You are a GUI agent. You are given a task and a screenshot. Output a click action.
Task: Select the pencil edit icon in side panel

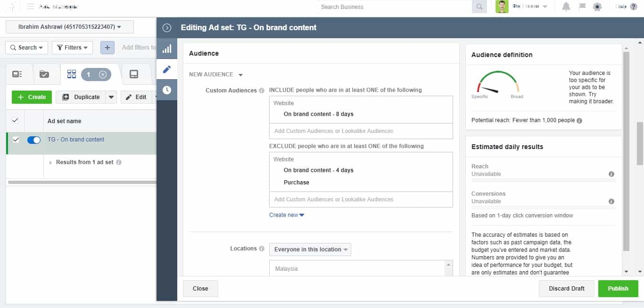click(x=167, y=69)
